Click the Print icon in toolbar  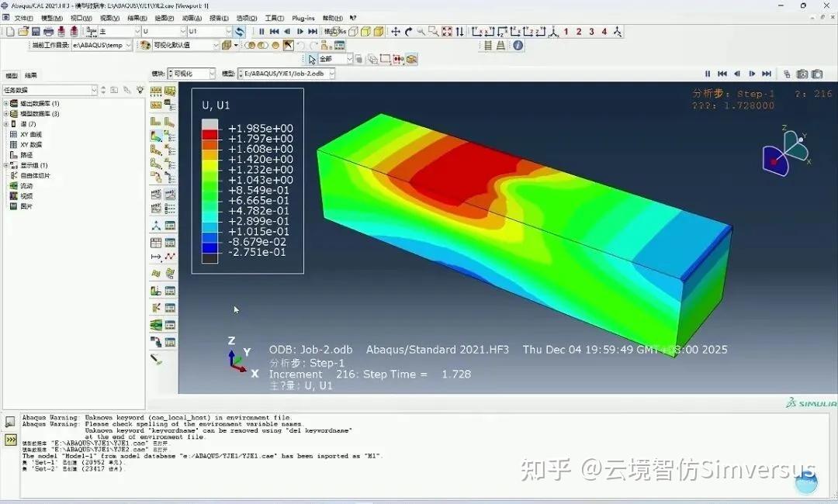pos(49,32)
